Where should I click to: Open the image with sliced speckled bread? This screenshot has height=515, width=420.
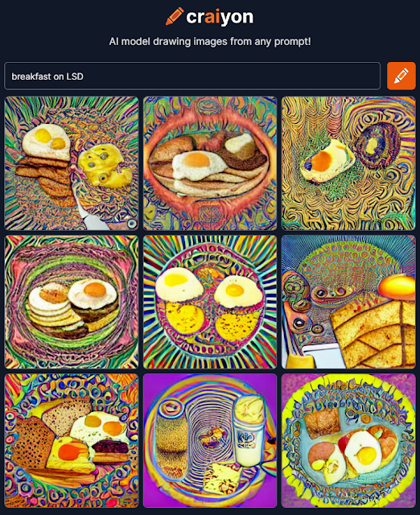72,441
